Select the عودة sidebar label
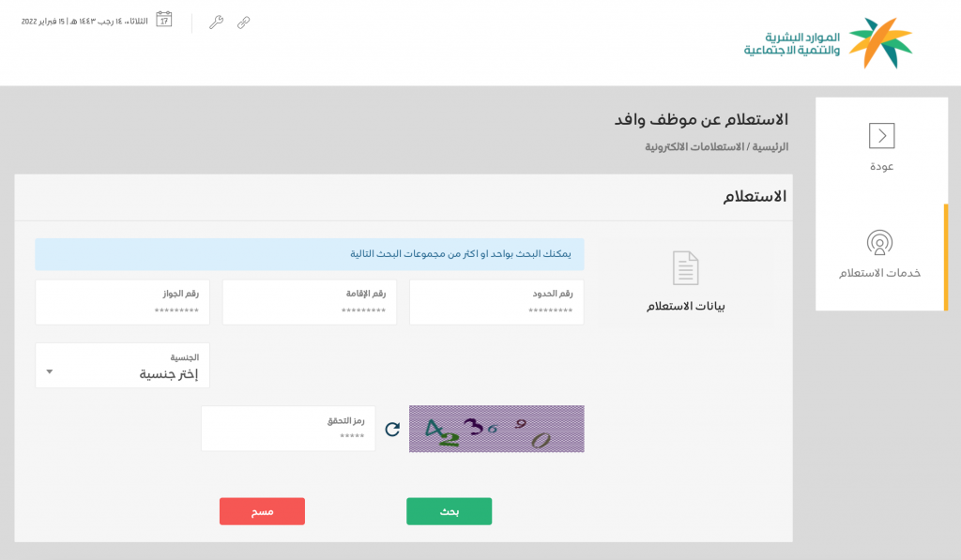961x560 pixels. click(x=882, y=166)
